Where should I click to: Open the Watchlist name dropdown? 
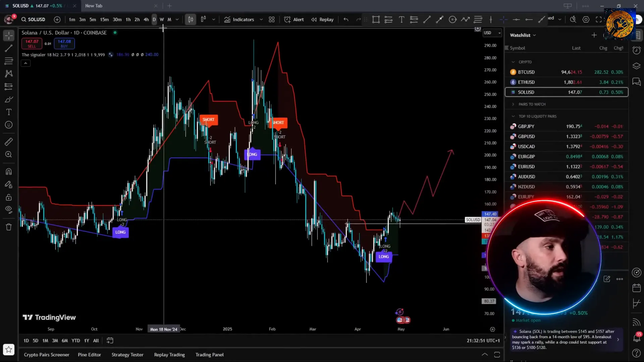click(523, 35)
